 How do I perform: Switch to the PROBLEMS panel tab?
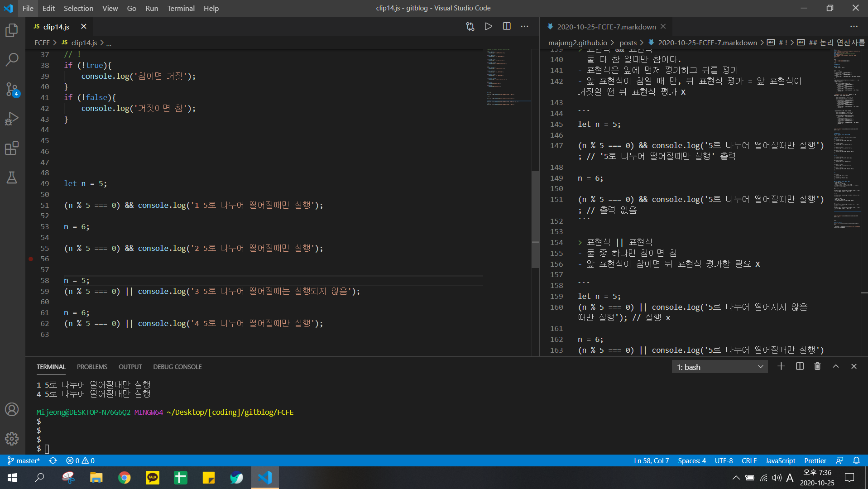92,367
